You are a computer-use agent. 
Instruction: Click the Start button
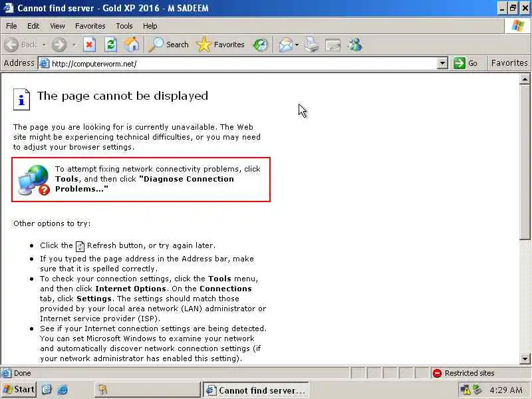[x=19, y=389]
